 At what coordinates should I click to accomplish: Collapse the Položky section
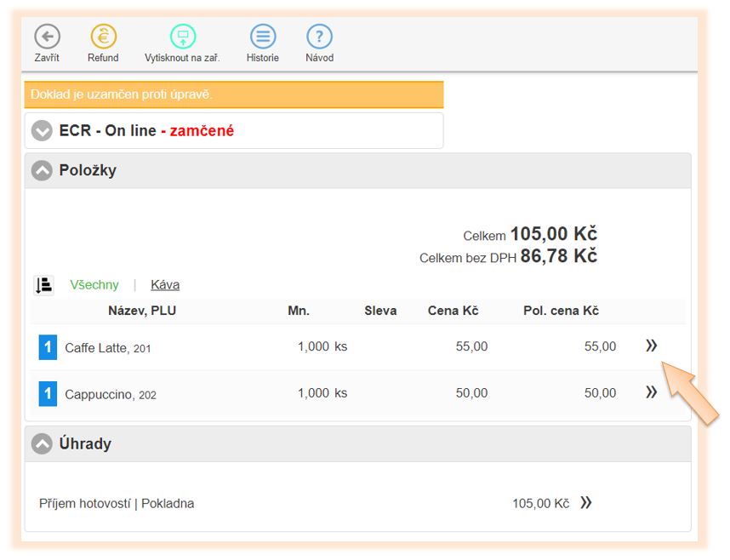[x=42, y=170]
